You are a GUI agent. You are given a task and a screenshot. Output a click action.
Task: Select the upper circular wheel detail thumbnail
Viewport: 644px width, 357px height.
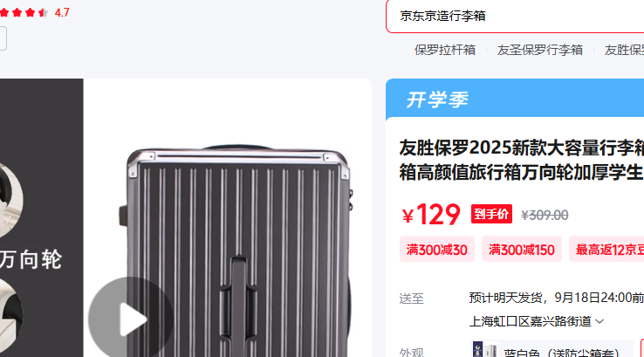(x=10, y=201)
